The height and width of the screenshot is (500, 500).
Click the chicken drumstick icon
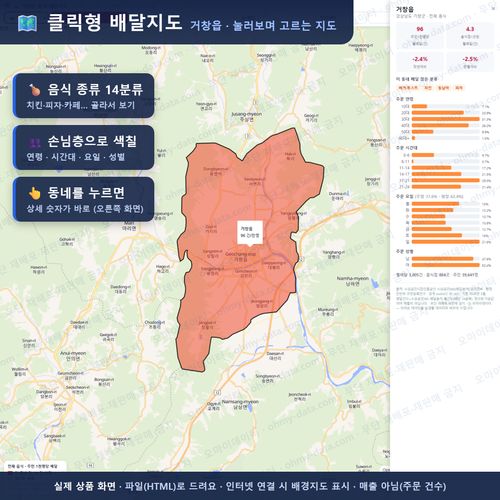(x=35, y=90)
